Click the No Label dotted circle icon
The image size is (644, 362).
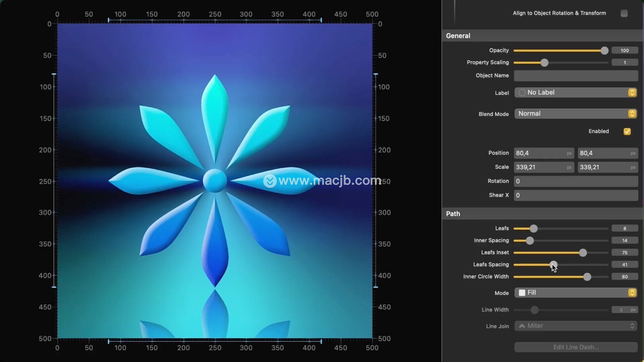(522, 93)
